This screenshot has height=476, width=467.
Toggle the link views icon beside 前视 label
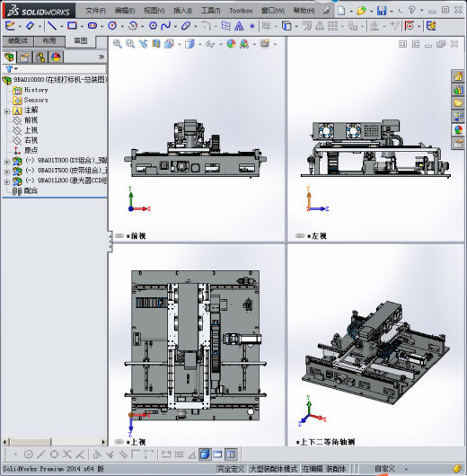coord(119,235)
